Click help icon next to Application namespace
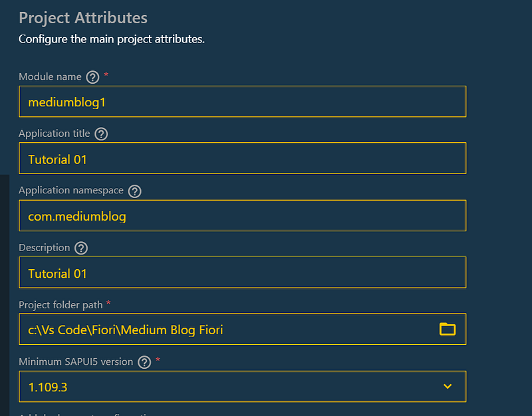Image resolution: width=532 pixels, height=416 pixels. click(x=135, y=191)
